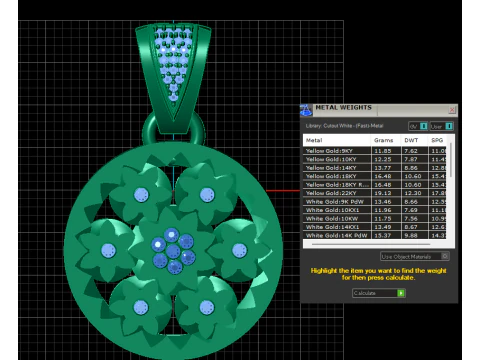This screenshot has height=360, width=480.
Task: Select the Yellow Gold:10KY row
Action: pos(375,159)
